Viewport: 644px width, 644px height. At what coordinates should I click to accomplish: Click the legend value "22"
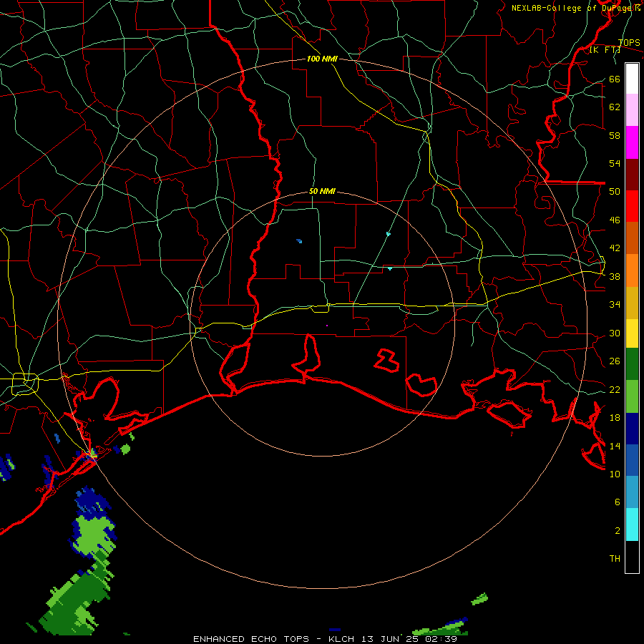click(615, 389)
